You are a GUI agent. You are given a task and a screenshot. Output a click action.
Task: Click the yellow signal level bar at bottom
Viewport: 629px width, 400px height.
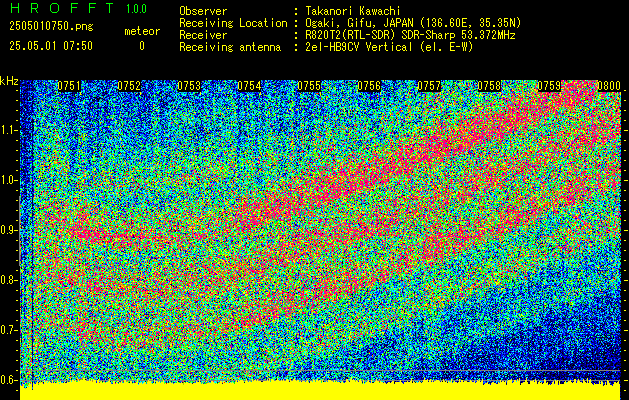(x=320, y=391)
